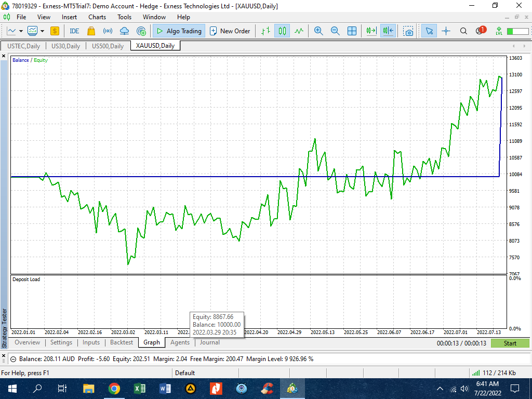Screen dimensions: 532x399
Task: Click the Signals broadcast icon
Action: click(x=107, y=31)
